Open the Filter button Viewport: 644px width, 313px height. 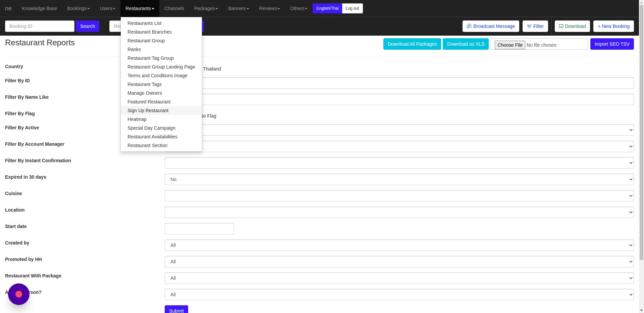[535, 26]
